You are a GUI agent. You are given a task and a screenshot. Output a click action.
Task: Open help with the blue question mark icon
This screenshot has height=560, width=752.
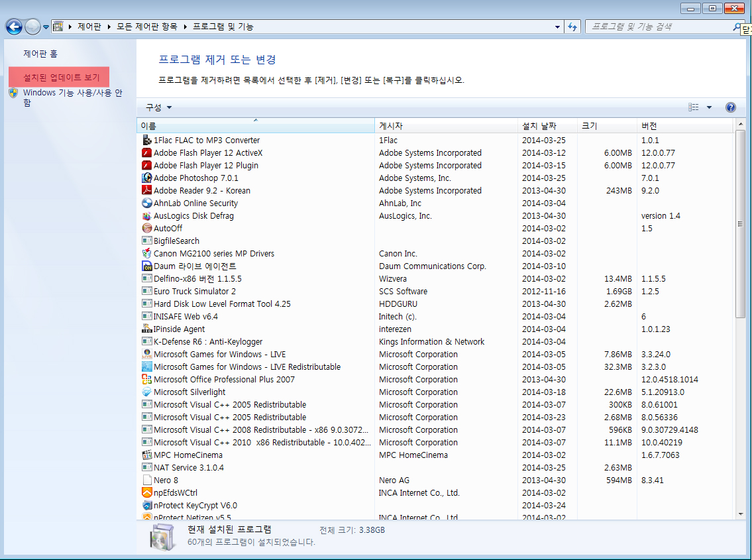(x=730, y=107)
